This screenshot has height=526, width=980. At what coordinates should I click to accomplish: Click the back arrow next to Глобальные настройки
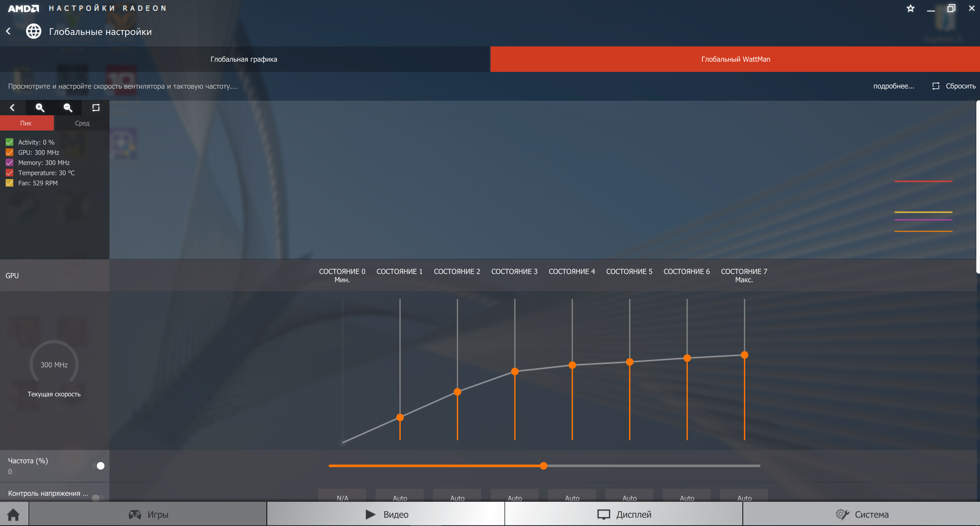[8, 32]
